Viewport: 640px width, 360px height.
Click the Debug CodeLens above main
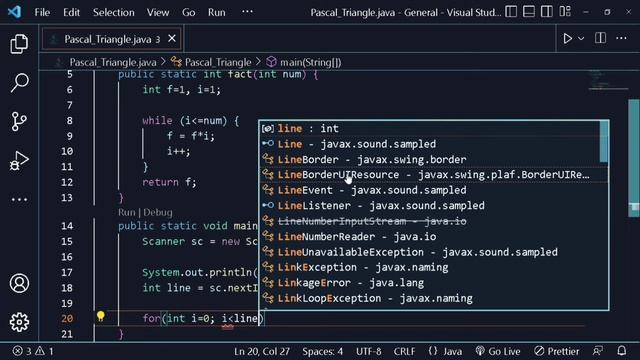pyautogui.click(x=158, y=212)
